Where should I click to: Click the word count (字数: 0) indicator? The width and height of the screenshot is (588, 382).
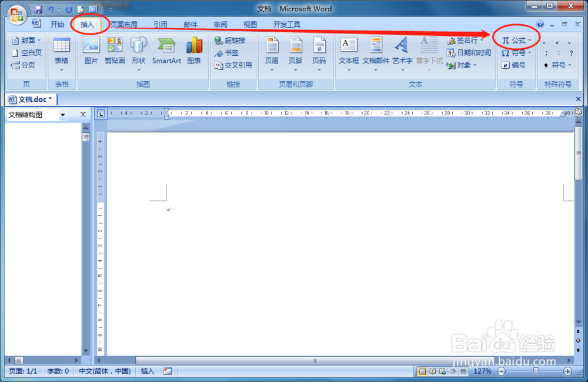pos(58,371)
